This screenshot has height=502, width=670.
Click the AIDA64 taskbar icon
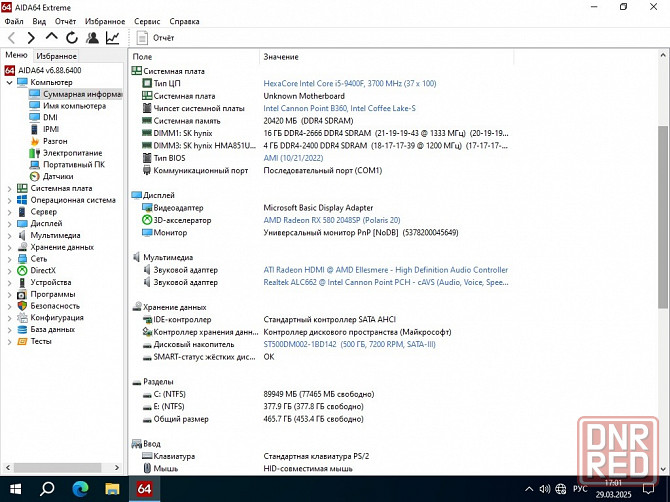(144, 489)
